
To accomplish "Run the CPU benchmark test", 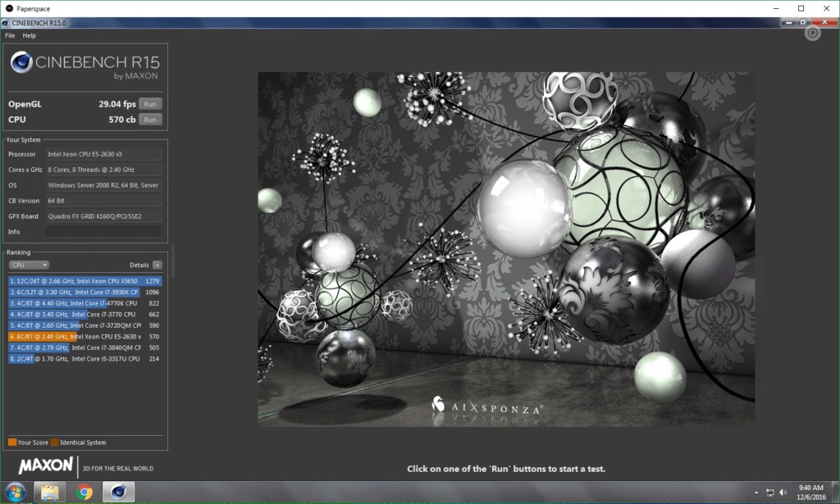I will click(150, 120).
